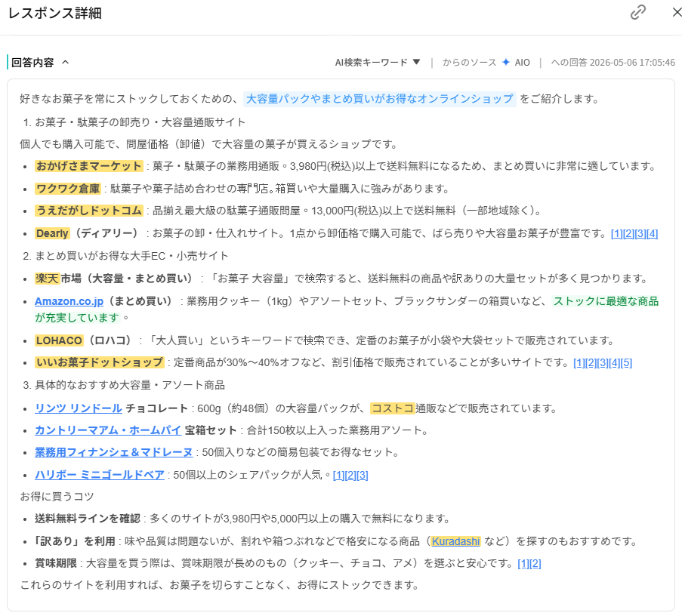This screenshot has height=616, width=682.
Task: Collapse the 回答内容 section chevron
Action: point(65,62)
